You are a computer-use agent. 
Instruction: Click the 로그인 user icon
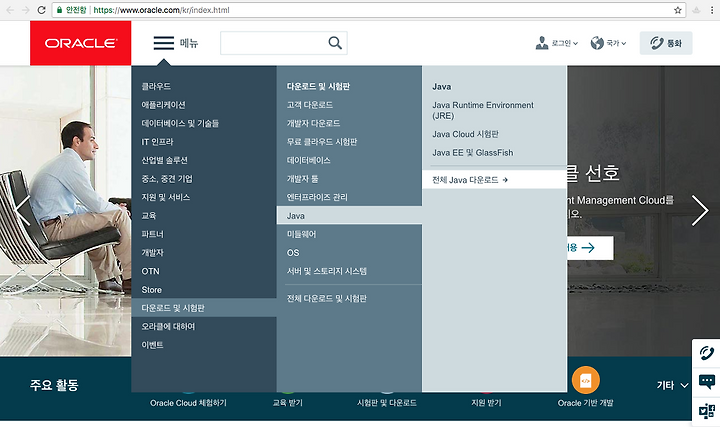point(542,43)
